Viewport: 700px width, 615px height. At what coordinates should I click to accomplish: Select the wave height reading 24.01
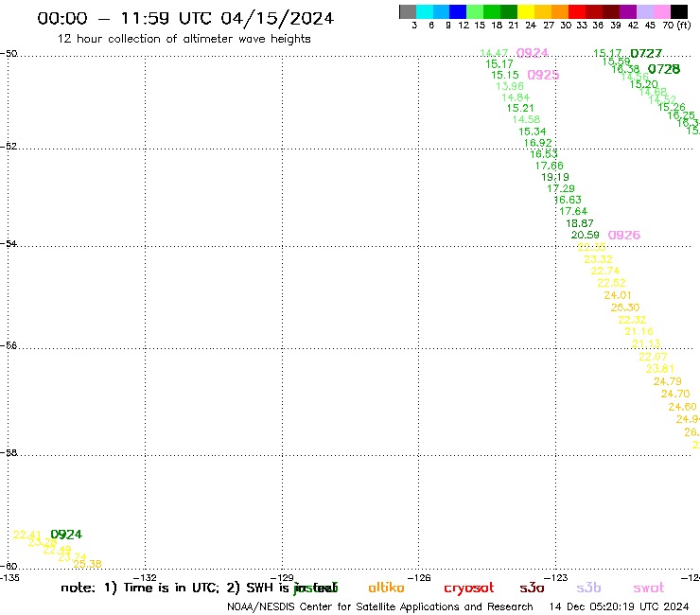click(x=618, y=295)
